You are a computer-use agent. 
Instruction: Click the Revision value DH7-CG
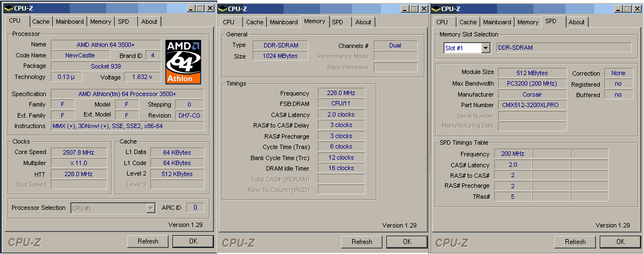(x=190, y=116)
